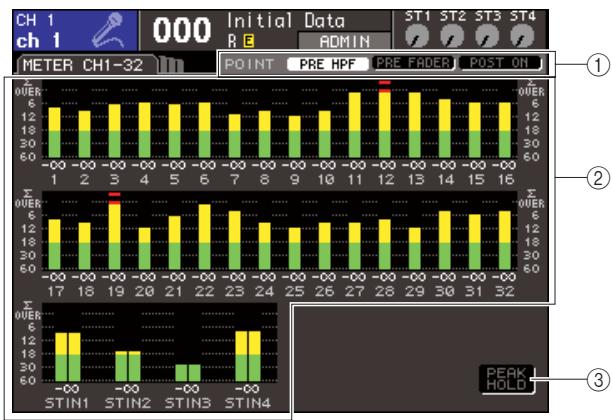The width and height of the screenshot is (612, 420).
Task: Click the STIN2 stereo meter
Action: [x=128, y=366]
